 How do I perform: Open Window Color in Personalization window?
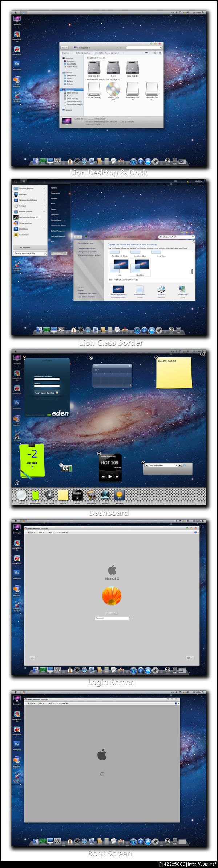140,292
